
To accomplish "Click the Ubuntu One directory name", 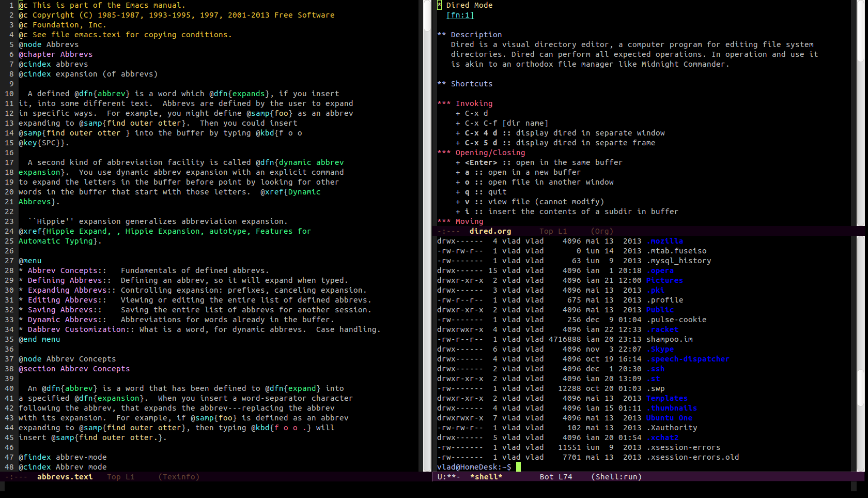I will [x=670, y=418].
